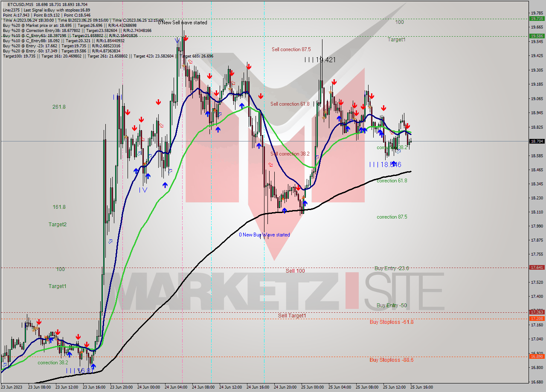Viewport: 546px width, 392px height.
Task: Click the '25 Jun 16:00' time axis label
Action: tap(422, 387)
